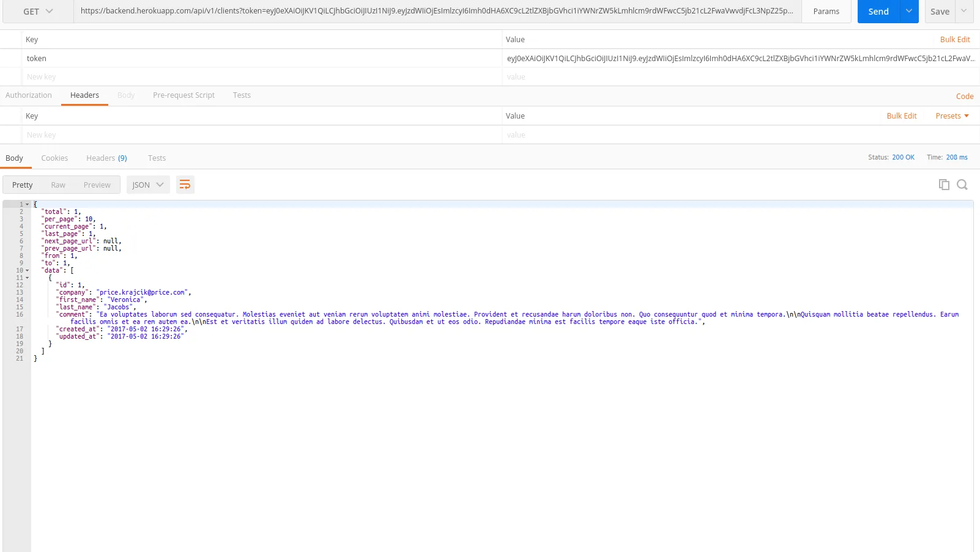Screen dimensions: 980x552
Task: Open the response Cookies tab
Action: (54, 158)
